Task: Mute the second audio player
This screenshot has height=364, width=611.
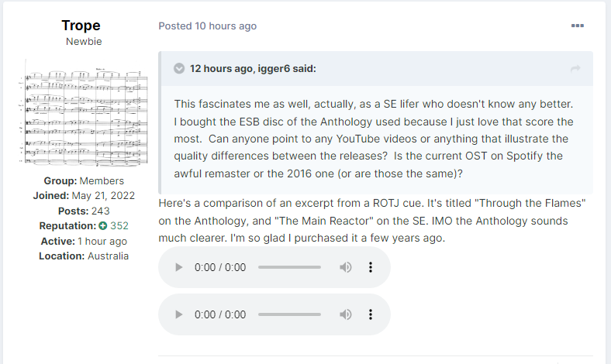Action: 346,314
